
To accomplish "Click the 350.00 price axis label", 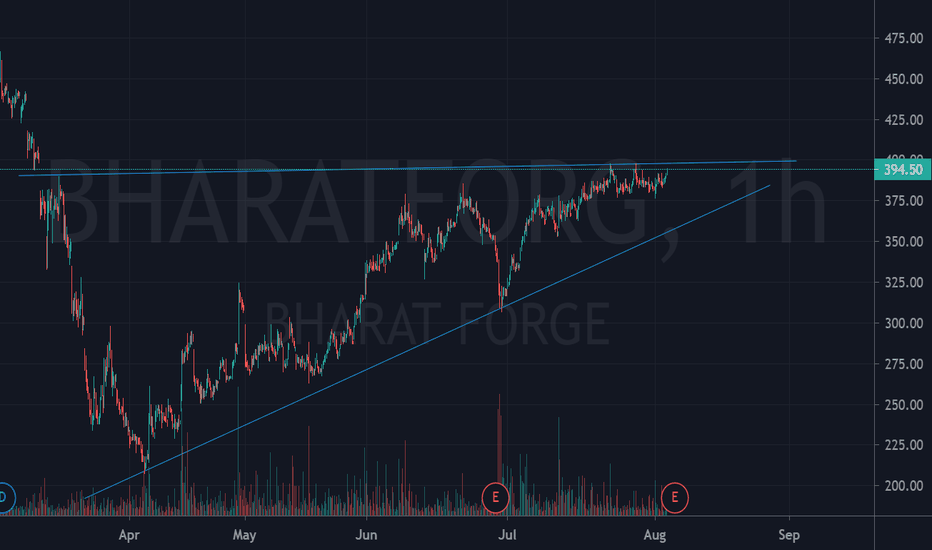I will [903, 241].
